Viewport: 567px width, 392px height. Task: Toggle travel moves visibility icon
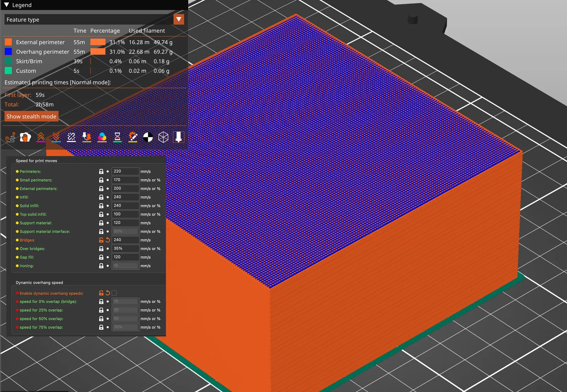click(x=10, y=137)
